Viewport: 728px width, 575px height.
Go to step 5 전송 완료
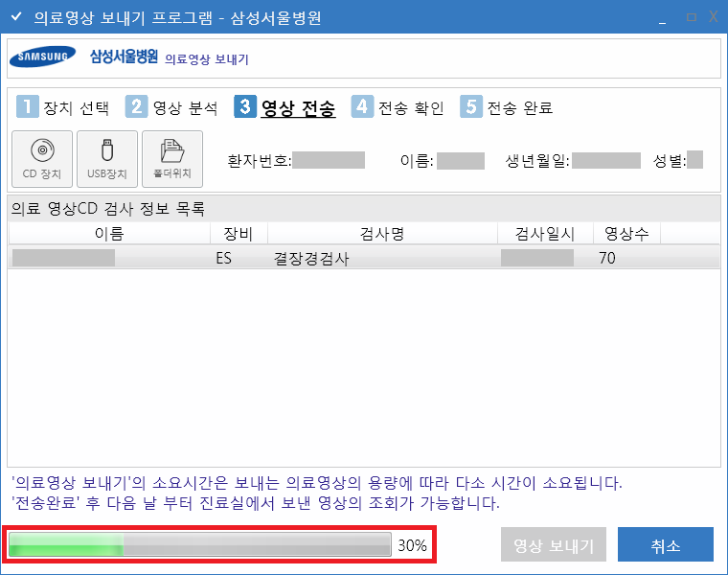(506, 106)
